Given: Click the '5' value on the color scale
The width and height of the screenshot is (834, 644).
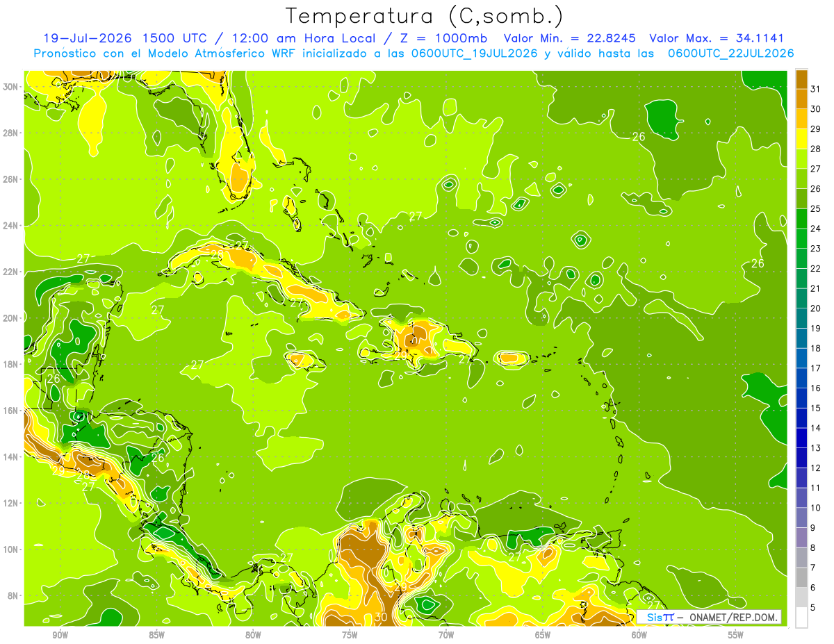Looking at the screenshot, I should pos(813,608).
